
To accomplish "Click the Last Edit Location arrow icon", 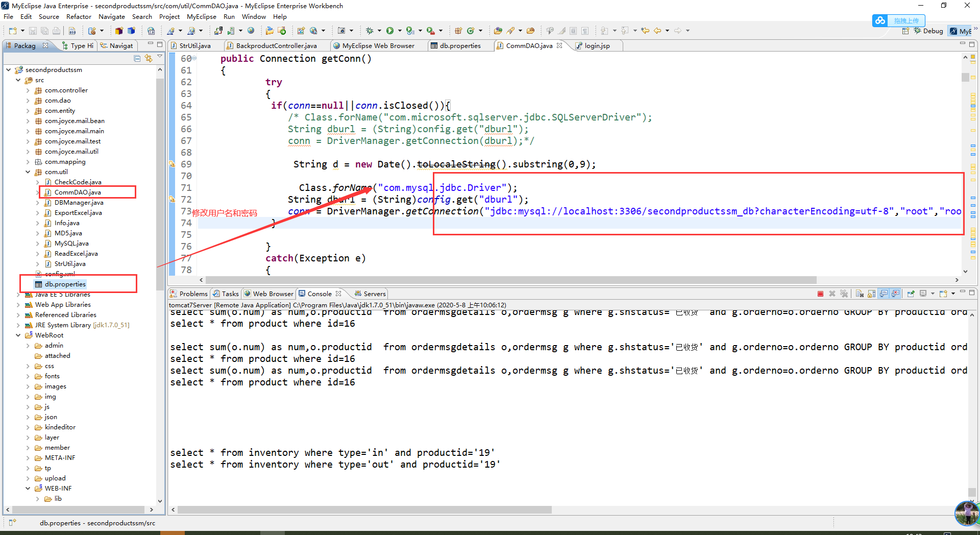I will coord(645,31).
